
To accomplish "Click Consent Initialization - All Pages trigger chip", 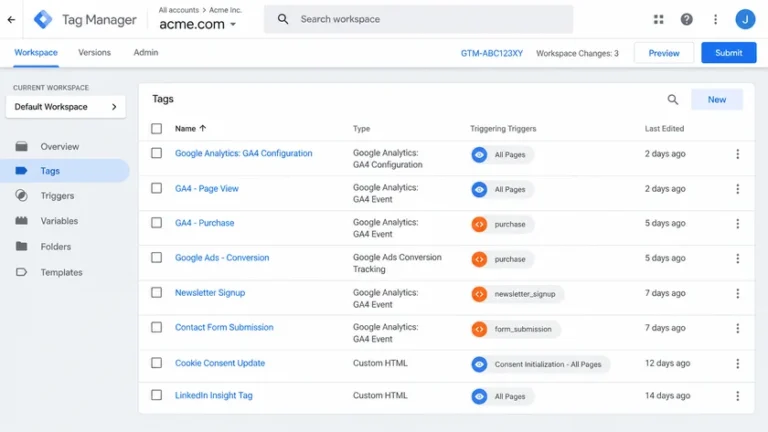I will pos(540,364).
